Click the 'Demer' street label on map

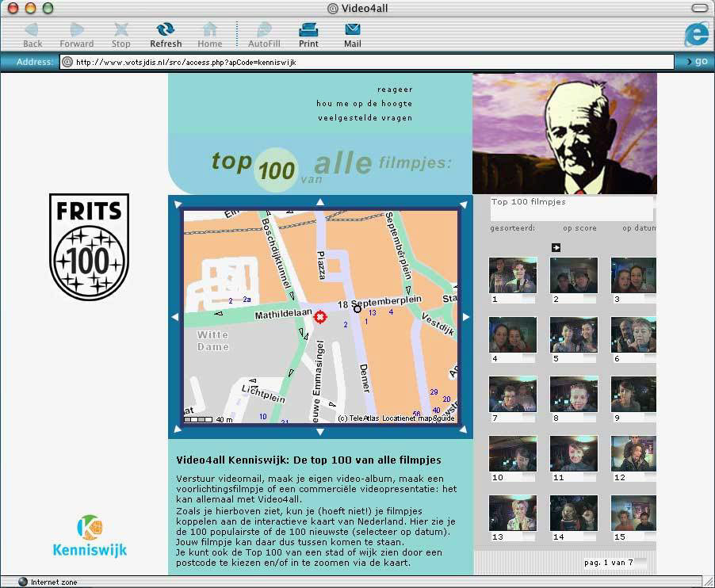pyautogui.click(x=365, y=378)
